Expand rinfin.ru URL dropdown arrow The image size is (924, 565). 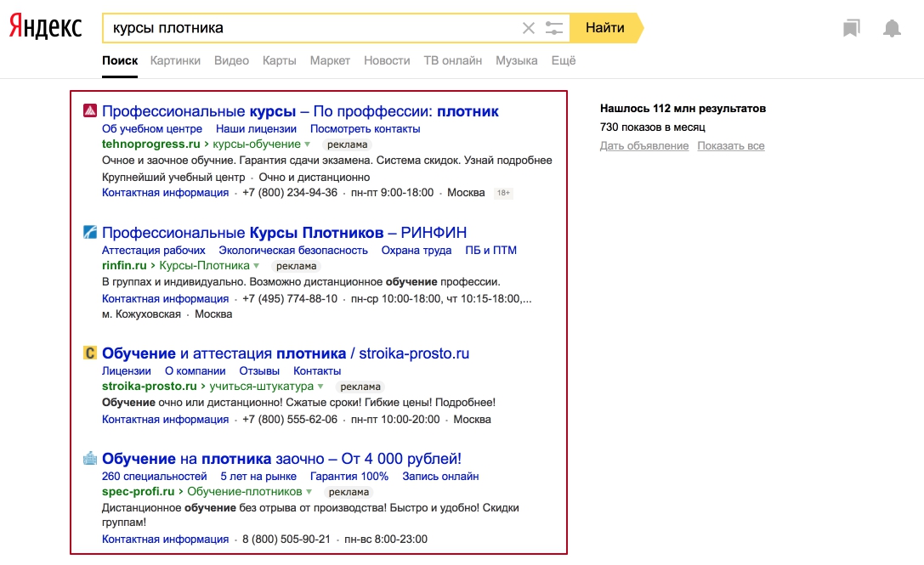click(257, 266)
